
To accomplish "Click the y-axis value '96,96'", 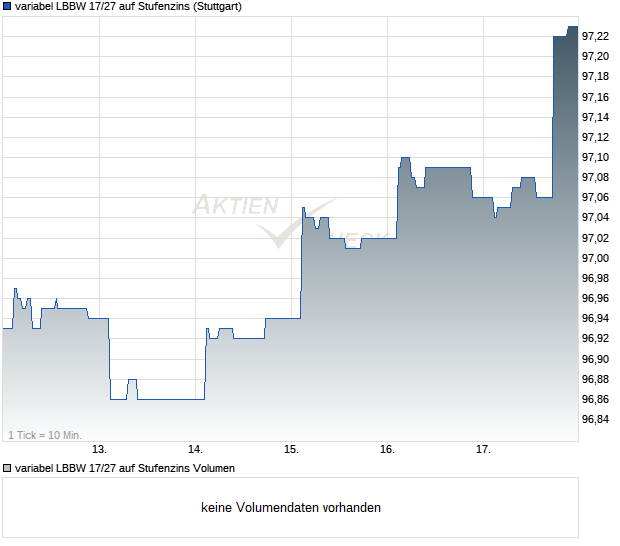I will 595,299.
